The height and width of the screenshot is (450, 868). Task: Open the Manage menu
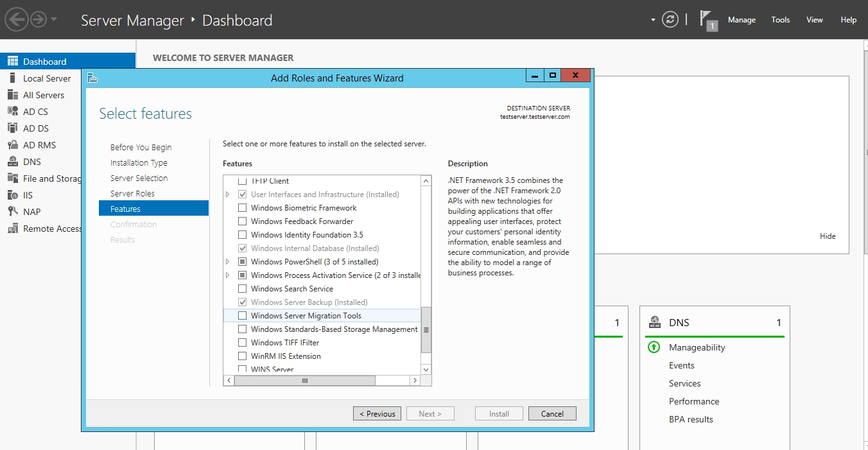click(742, 20)
